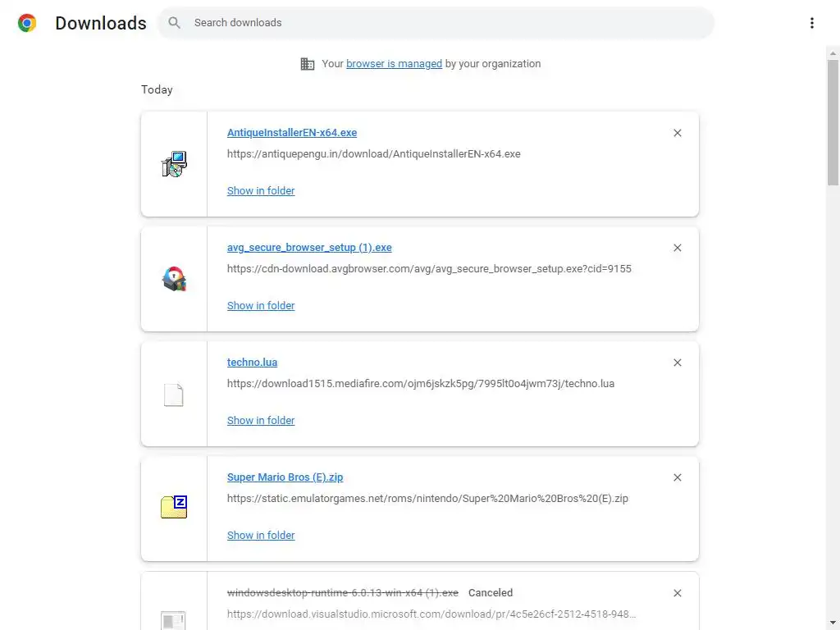
Task: Click the AVG secure browser file icon
Action: click(x=174, y=280)
